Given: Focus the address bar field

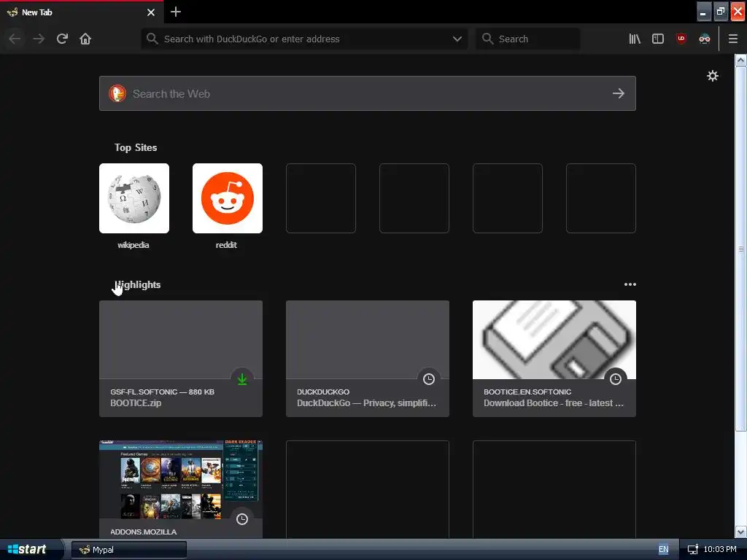Looking at the screenshot, I should click(305, 39).
